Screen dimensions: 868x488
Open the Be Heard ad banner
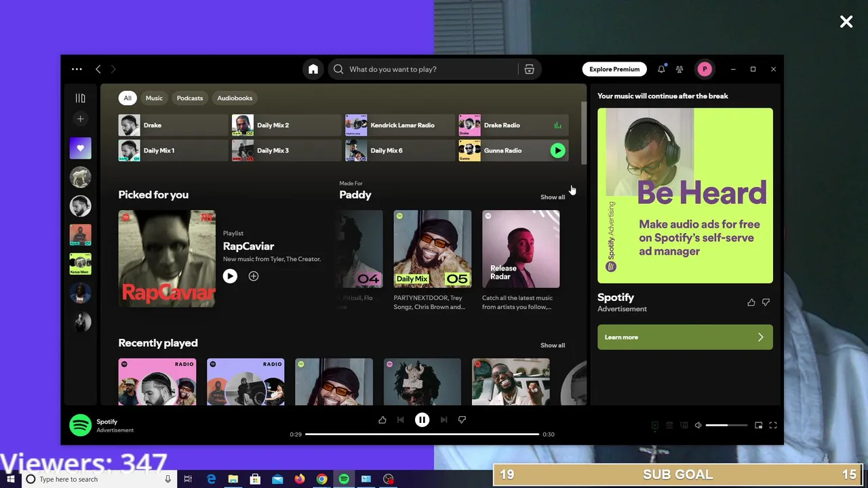pyautogui.click(x=685, y=196)
